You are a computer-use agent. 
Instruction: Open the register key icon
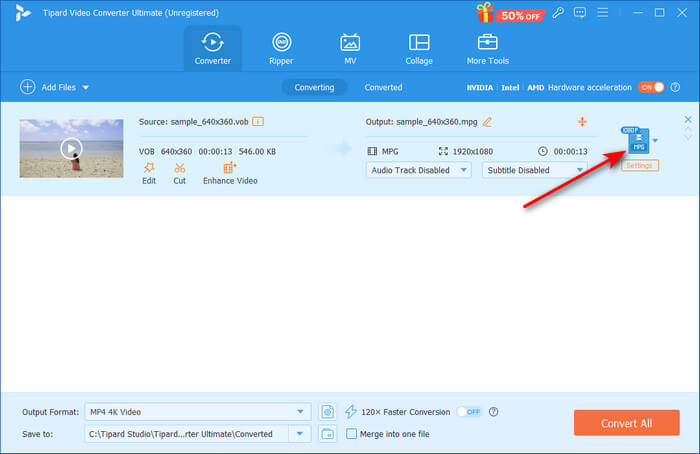click(x=558, y=12)
